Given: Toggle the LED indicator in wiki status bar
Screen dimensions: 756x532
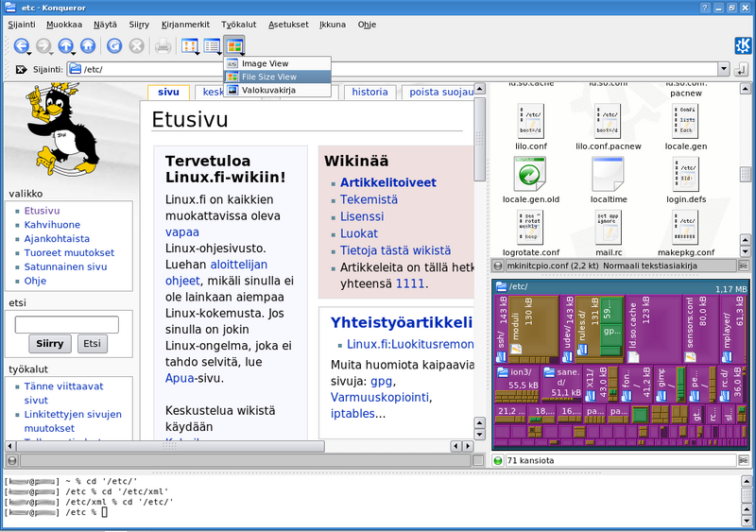Looking at the screenshot, I should point(10,460).
